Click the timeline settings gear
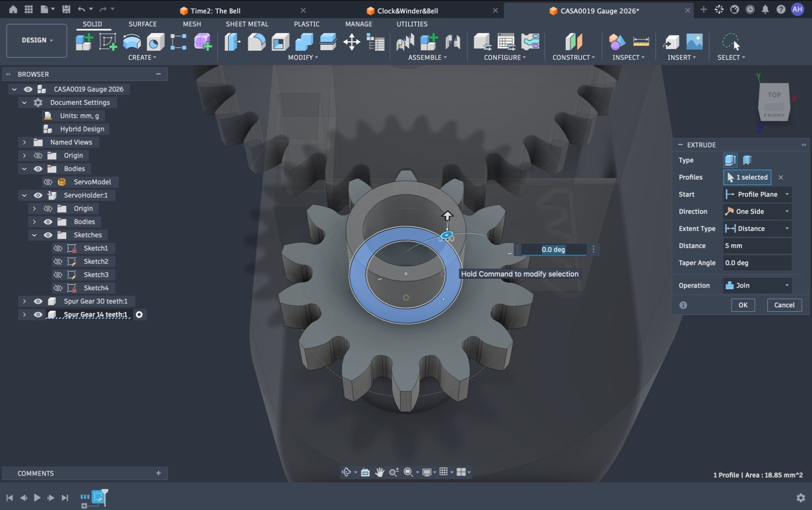Viewport: 812px width, 510px height. click(801, 498)
